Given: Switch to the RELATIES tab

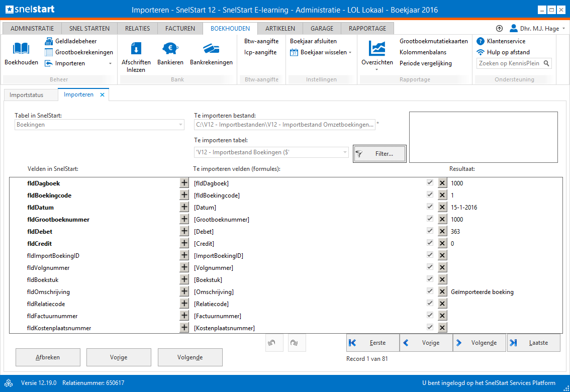Looking at the screenshot, I should pyautogui.click(x=137, y=28).
